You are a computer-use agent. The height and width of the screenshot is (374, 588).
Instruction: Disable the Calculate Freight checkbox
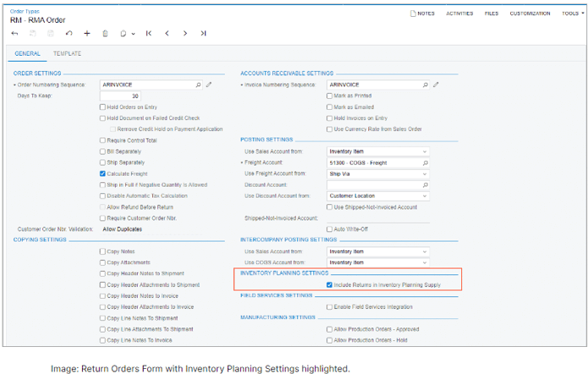click(102, 173)
